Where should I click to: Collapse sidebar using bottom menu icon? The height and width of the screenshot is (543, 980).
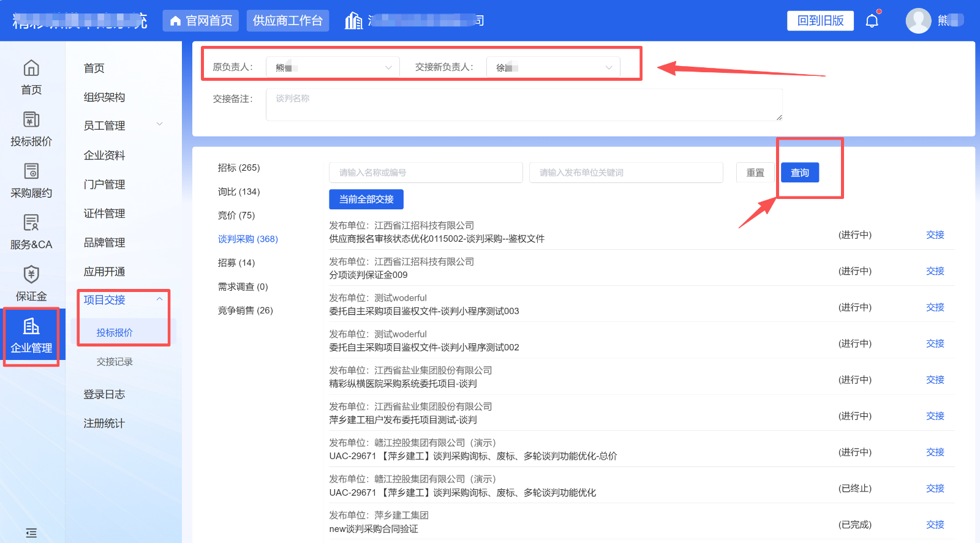pyautogui.click(x=31, y=533)
